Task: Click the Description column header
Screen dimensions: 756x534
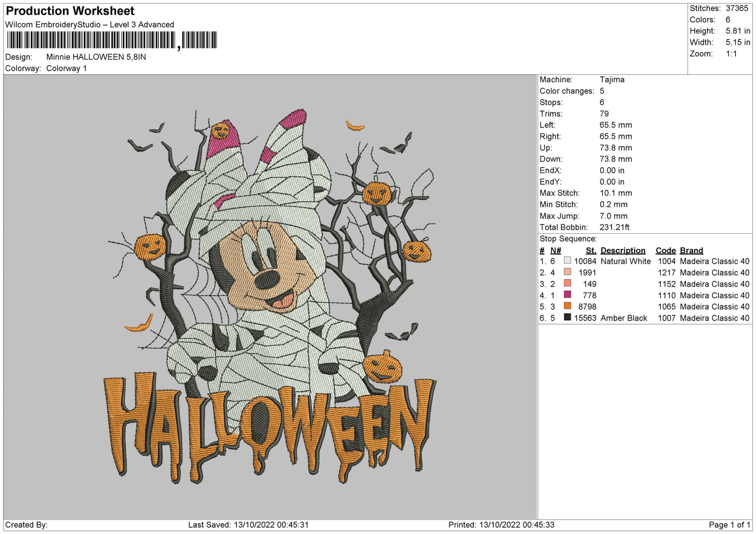Action: point(623,251)
